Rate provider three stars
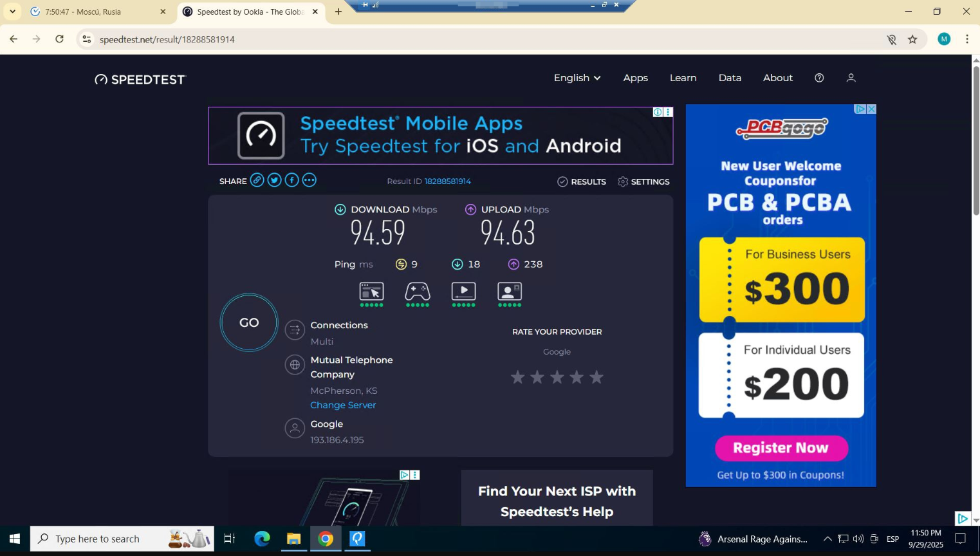This screenshot has height=556, width=980. pos(557,377)
